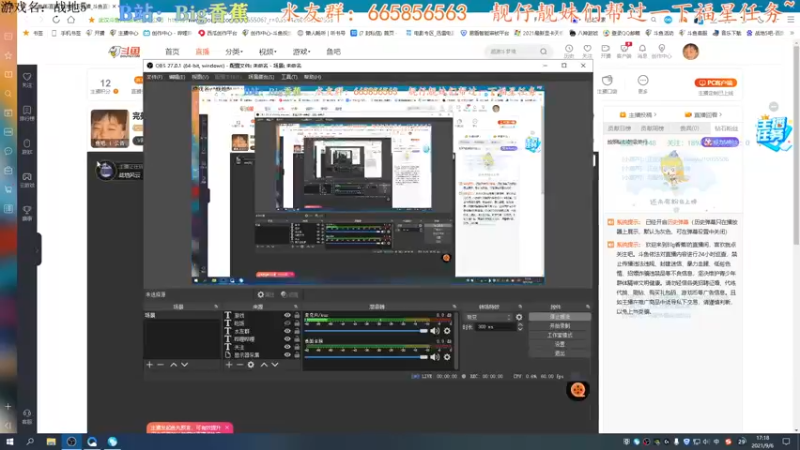The width and height of the screenshot is (800, 450).
Task: Open 设置 from OBS controls
Action: tap(560, 344)
